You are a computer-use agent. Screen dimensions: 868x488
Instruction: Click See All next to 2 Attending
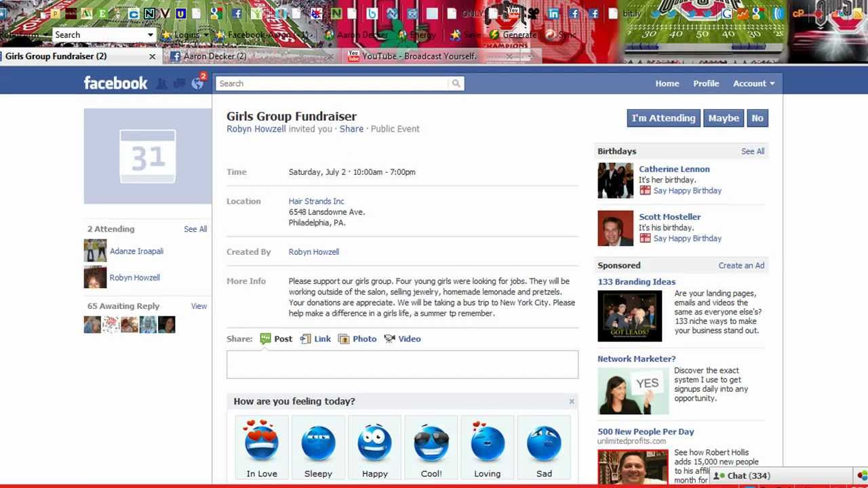(195, 229)
